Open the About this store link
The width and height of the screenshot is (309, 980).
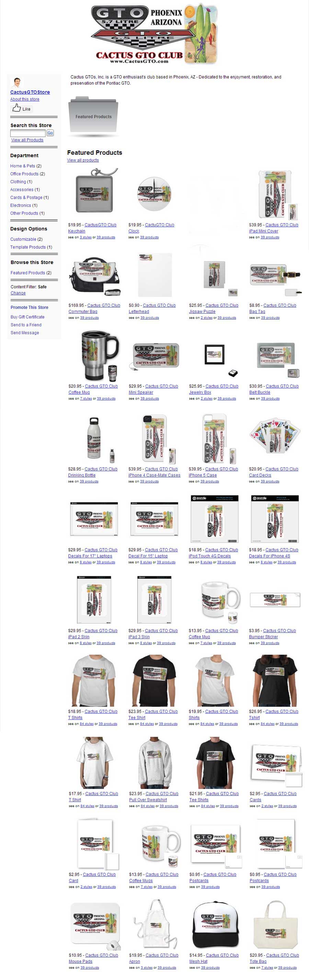tap(25, 99)
